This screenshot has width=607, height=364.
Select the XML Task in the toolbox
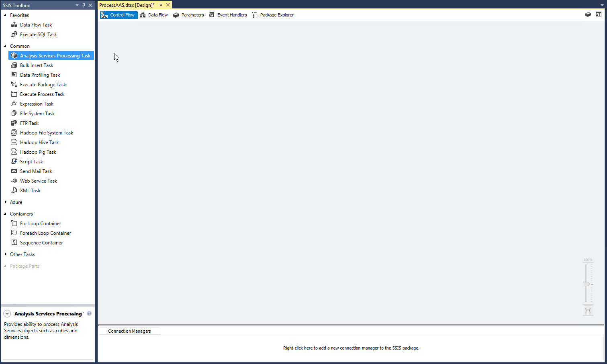pos(14,190)
